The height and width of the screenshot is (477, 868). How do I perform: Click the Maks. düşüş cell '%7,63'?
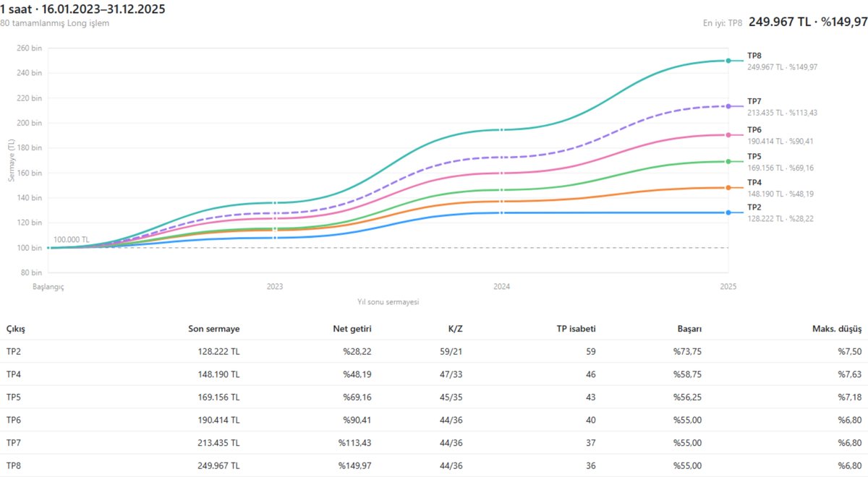[850, 374]
